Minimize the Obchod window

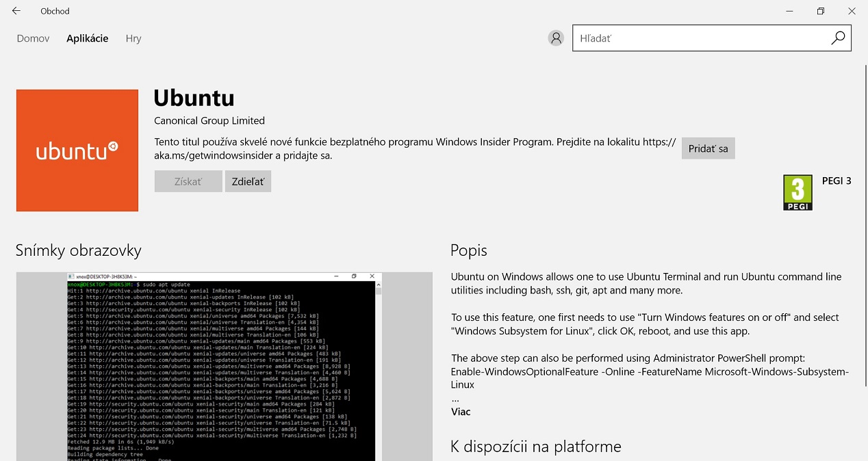[789, 11]
